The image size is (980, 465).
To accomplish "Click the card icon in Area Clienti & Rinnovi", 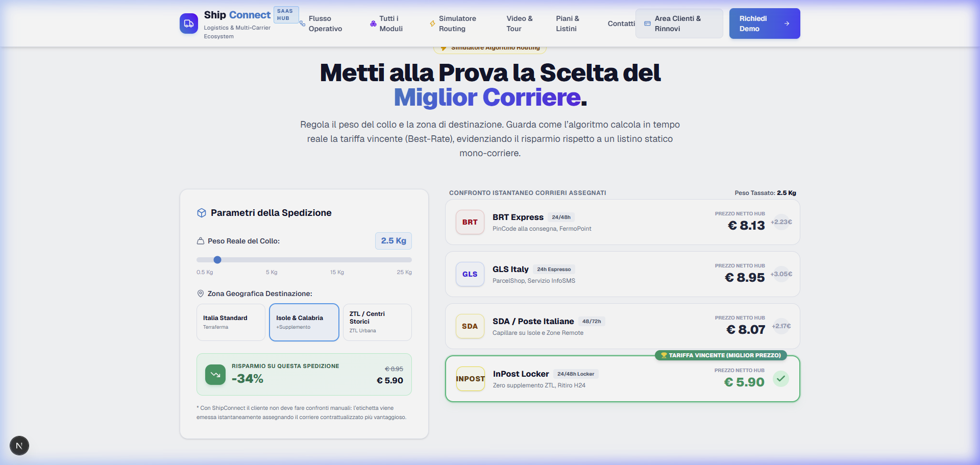I will (x=647, y=23).
